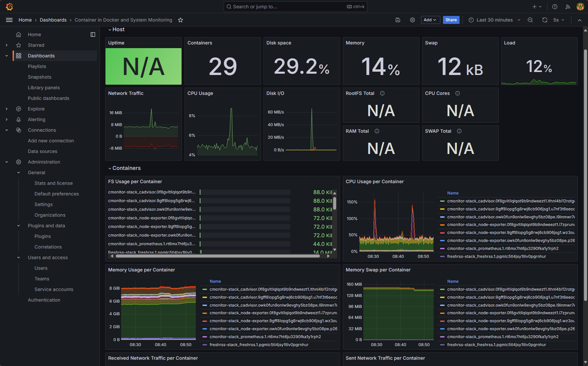The width and height of the screenshot is (588, 366).
Task: Star this dashboard as favorite
Action: point(181,20)
